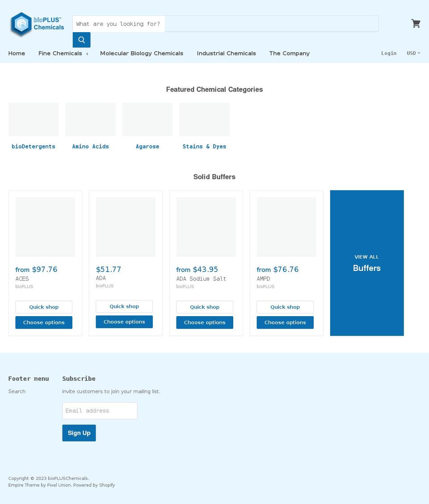Focus the Email address field
429x504 pixels.
tap(100, 411)
